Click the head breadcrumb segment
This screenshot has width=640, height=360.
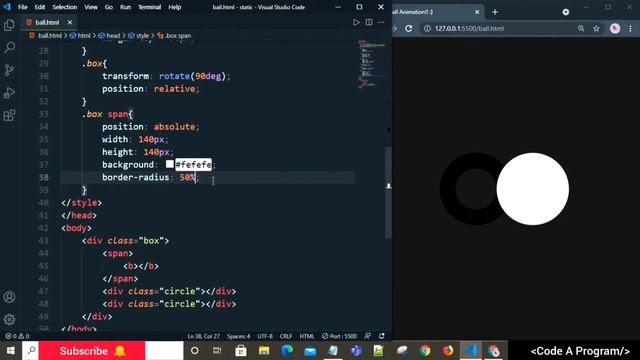[x=113, y=36]
